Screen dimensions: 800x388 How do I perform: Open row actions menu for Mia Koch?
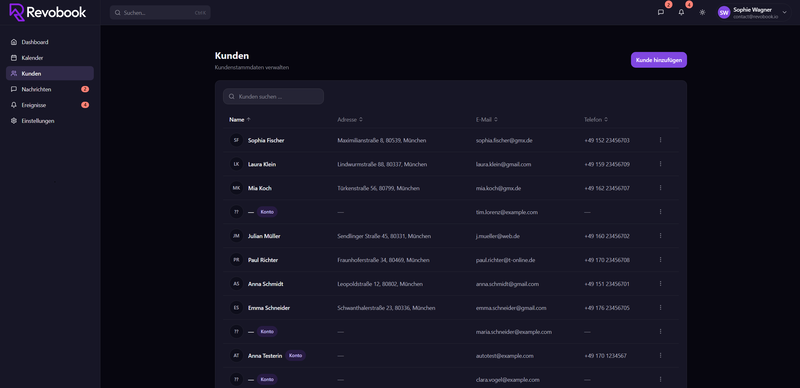[660, 188]
